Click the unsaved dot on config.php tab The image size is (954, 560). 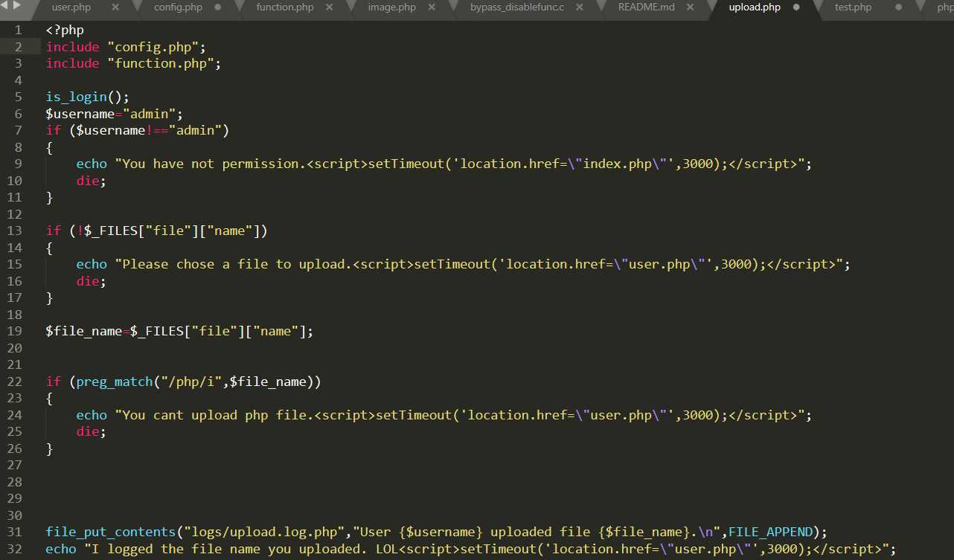pos(218,7)
